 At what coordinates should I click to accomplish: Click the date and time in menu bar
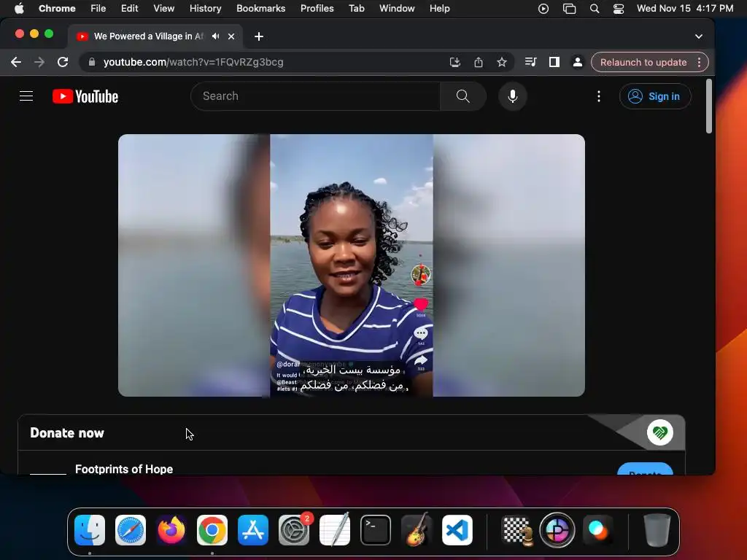coord(684,9)
